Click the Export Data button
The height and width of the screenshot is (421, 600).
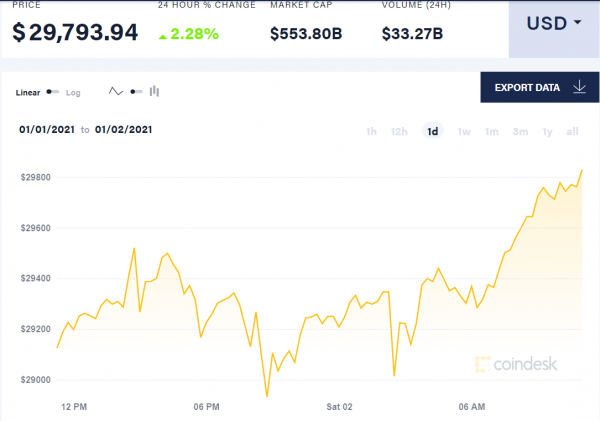(x=540, y=87)
